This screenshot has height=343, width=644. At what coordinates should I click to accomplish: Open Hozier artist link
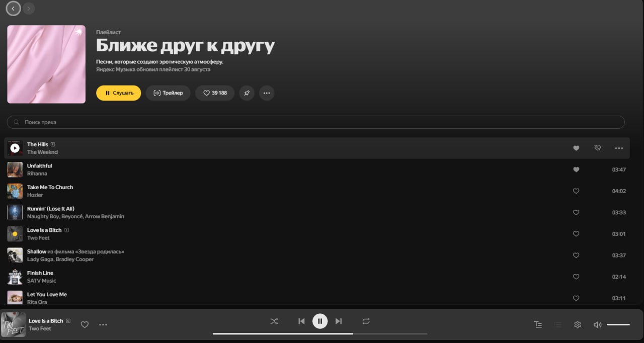35,195
